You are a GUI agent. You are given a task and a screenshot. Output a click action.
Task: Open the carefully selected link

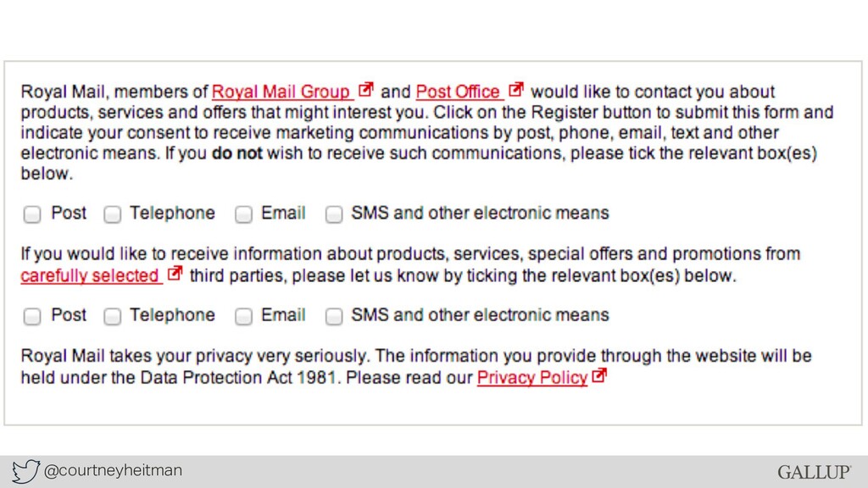click(90, 275)
